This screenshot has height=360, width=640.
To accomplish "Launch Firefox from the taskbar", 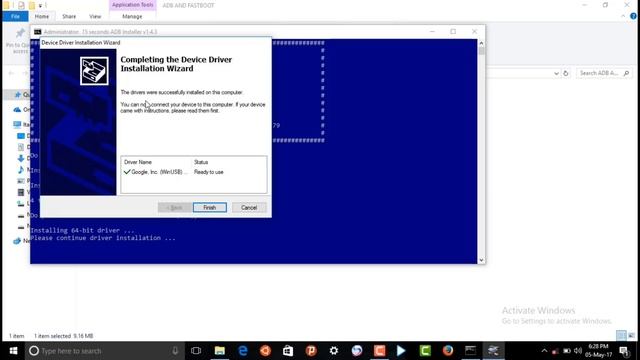I will click(x=448, y=351).
